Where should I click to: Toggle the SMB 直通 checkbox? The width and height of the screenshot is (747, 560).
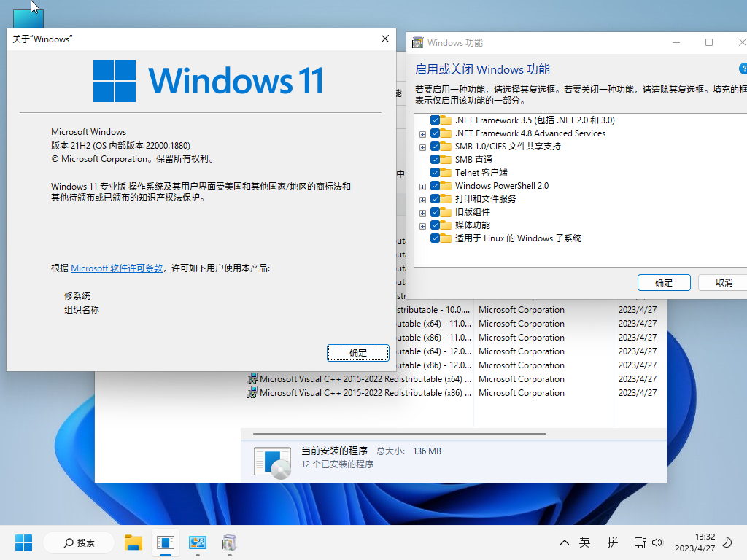(x=435, y=160)
